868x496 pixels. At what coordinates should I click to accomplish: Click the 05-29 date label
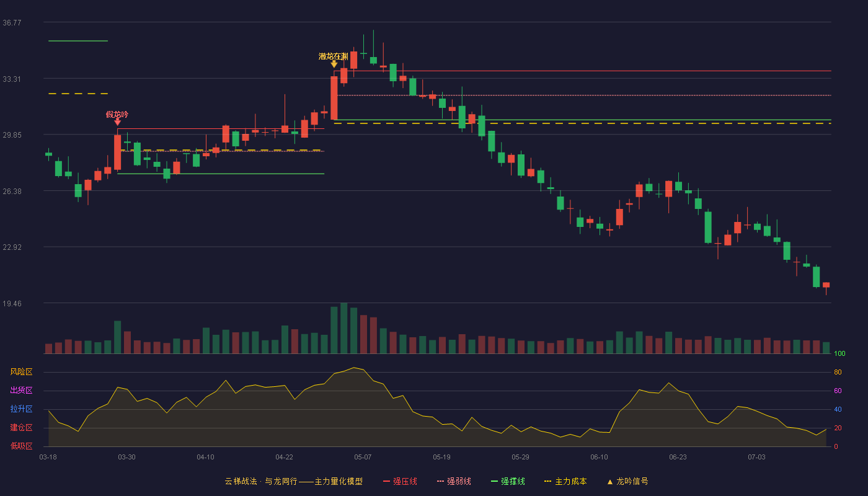[x=520, y=457]
